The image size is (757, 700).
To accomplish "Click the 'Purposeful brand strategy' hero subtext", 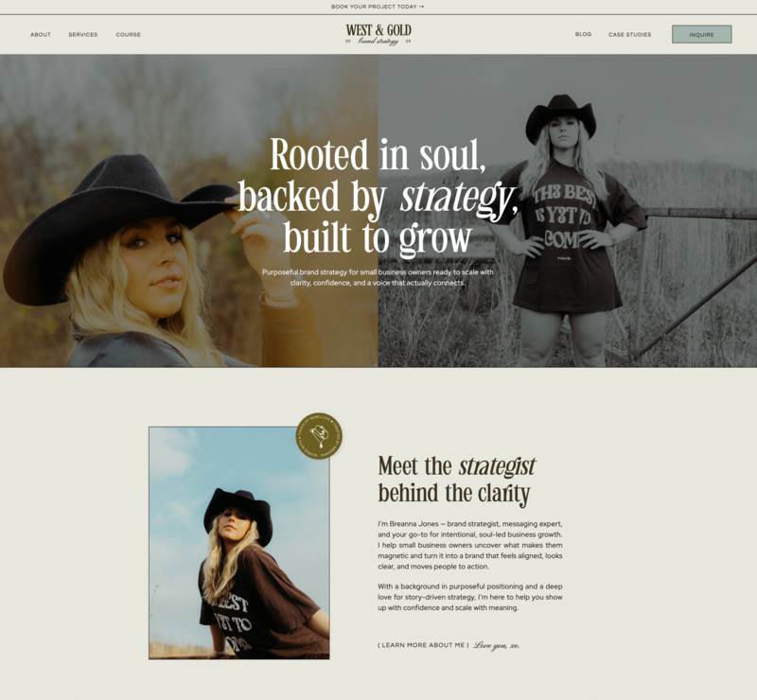I will [x=378, y=277].
